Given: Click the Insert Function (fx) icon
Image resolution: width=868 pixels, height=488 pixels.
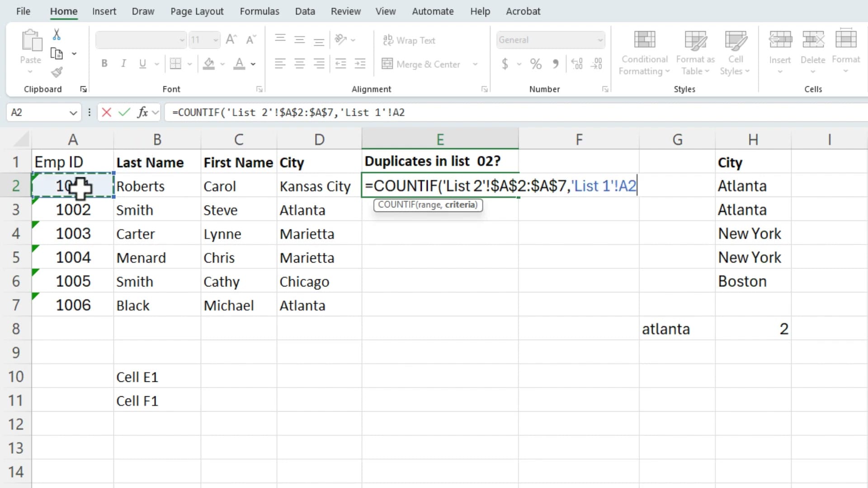Looking at the screenshot, I should [x=143, y=112].
